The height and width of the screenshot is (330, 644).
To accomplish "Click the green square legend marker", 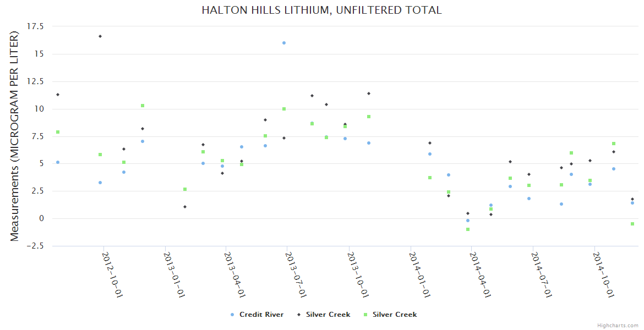I will (x=365, y=315).
